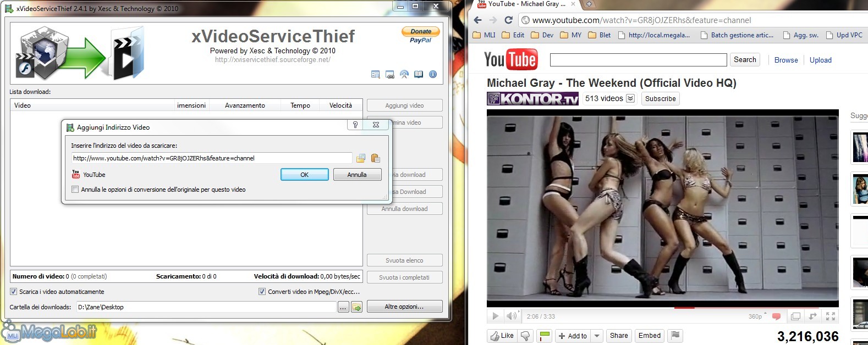Click the Subscribe button
868x345 pixels.
tap(661, 99)
